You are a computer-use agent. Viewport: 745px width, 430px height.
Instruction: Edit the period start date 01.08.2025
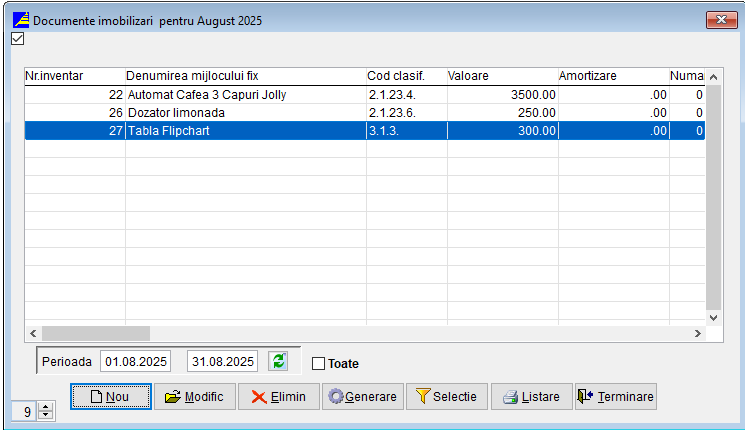pyautogui.click(x=137, y=361)
